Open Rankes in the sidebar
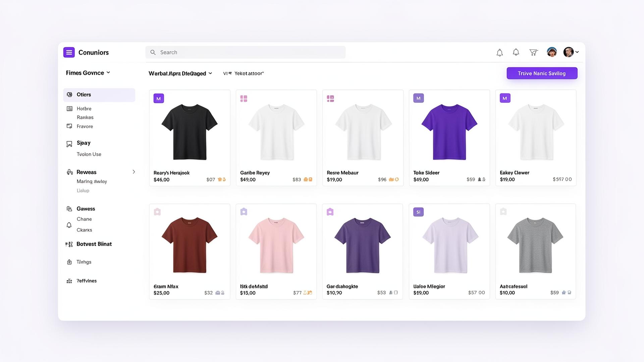 tap(85, 117)
